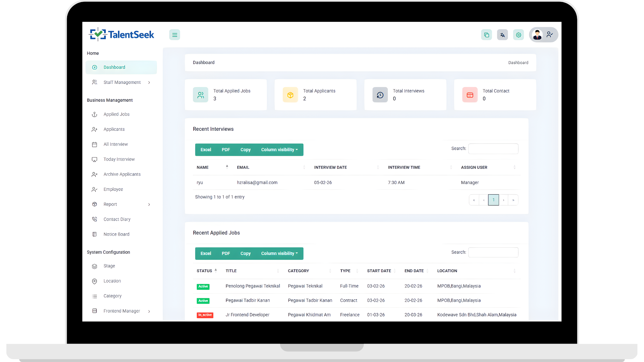Screen dimensions: 644x362
Task: Expand the Frontend Manager submenu
Action: (x=149, y=311)
